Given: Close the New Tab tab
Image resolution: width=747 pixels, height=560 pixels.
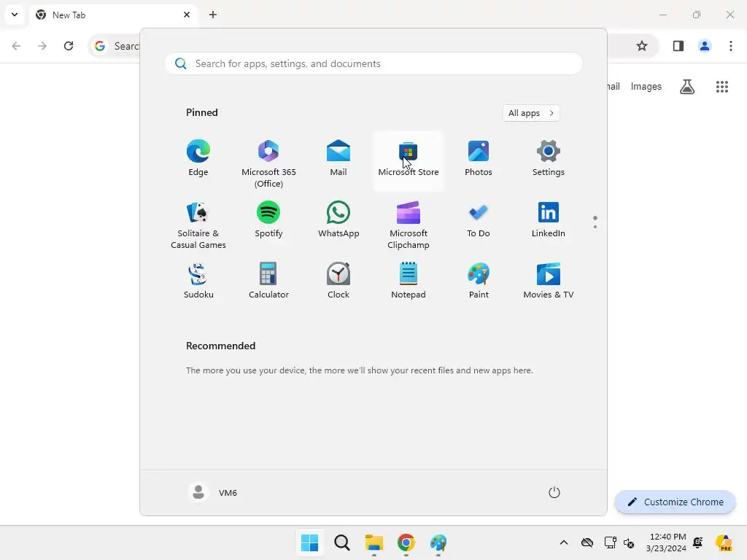Looking at the screenshot, I should [187, 15].
